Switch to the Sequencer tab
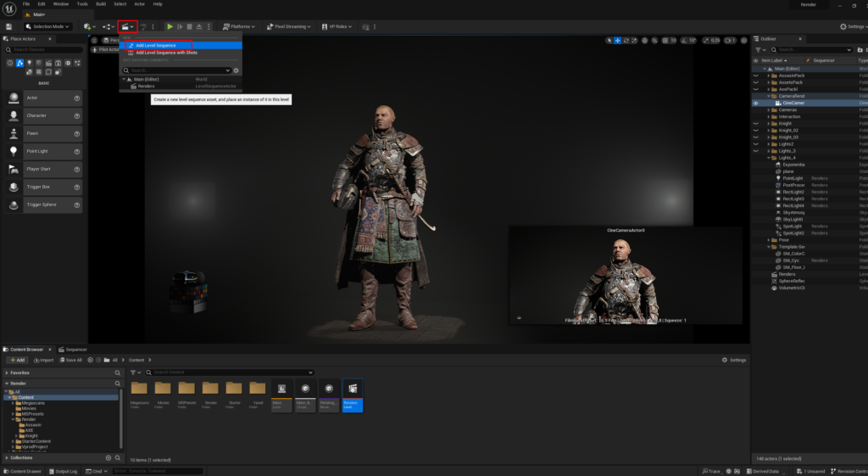868x476 pixels. (x=74, y=349)
